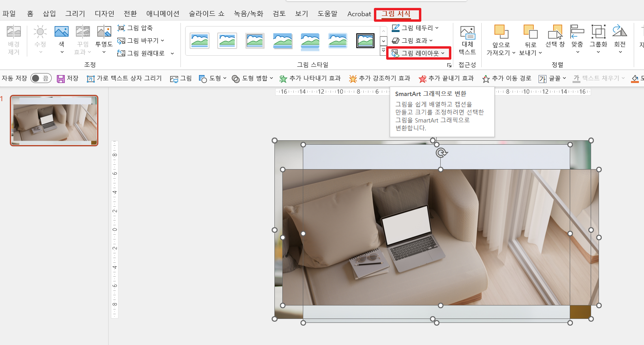Screen dimensions: 644x345
Task: Open the 그룹화 group menu
Action: coord(598,40)
